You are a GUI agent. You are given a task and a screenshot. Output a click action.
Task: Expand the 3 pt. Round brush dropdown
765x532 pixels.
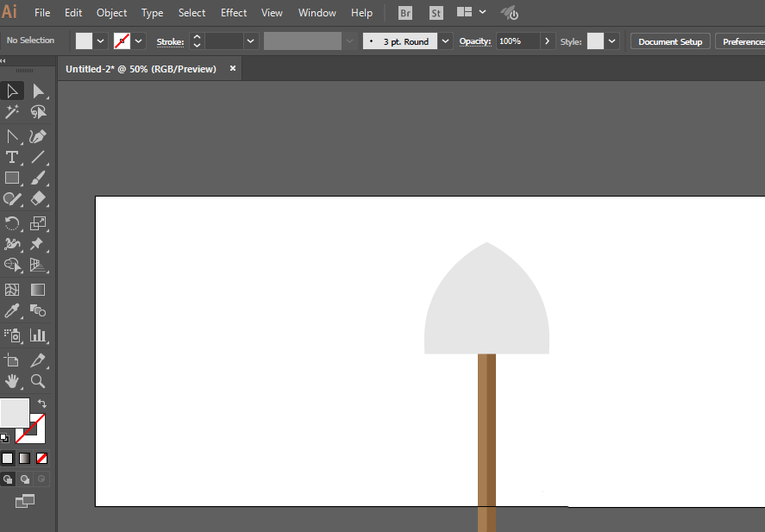coord(445,41)
